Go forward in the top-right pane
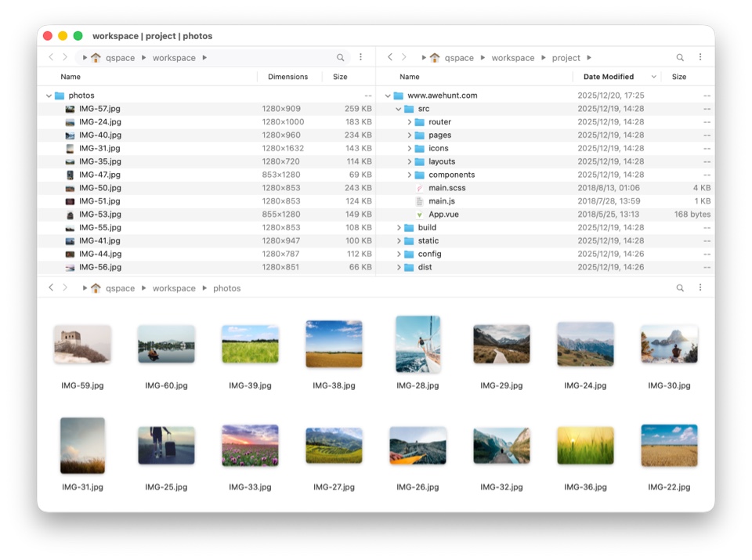752x560 pixels. [404, 57]
